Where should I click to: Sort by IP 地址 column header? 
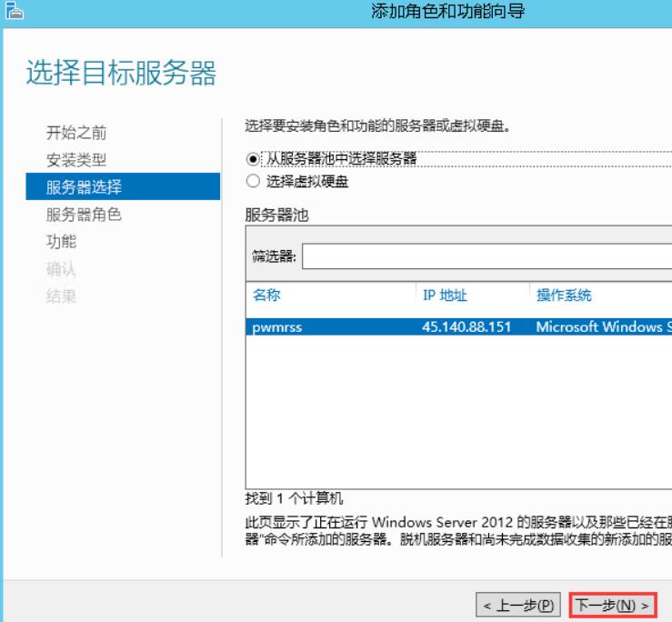445,295
